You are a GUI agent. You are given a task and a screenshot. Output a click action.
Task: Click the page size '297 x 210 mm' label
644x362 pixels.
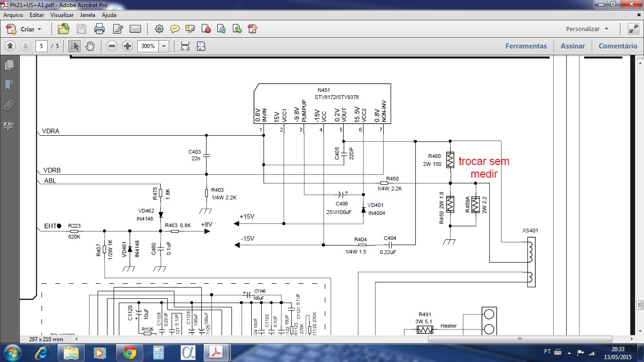tap(46, 339)
